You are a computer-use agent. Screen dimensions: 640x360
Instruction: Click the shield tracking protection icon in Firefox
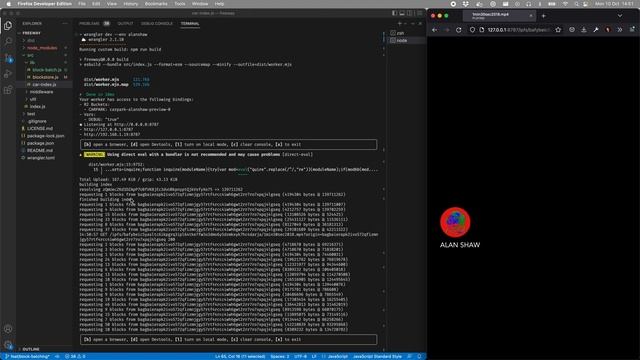pyautogui.click(x=472, y=30)
